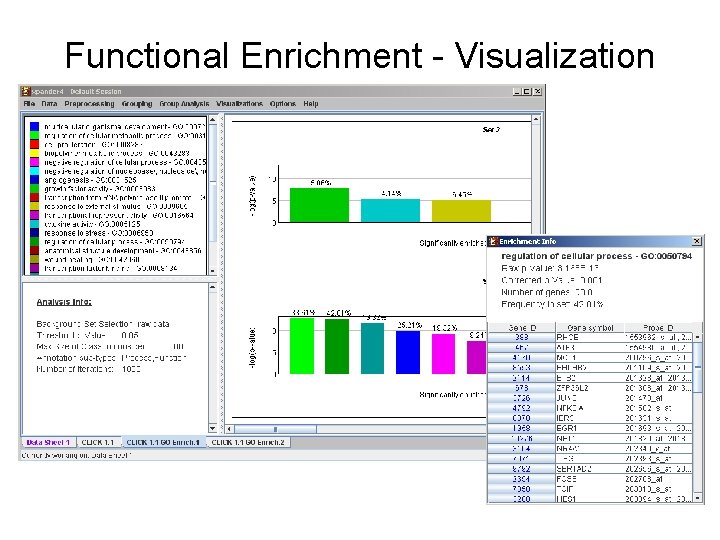Click the cyan 4.14% bar in top chart

click(390, 211)
